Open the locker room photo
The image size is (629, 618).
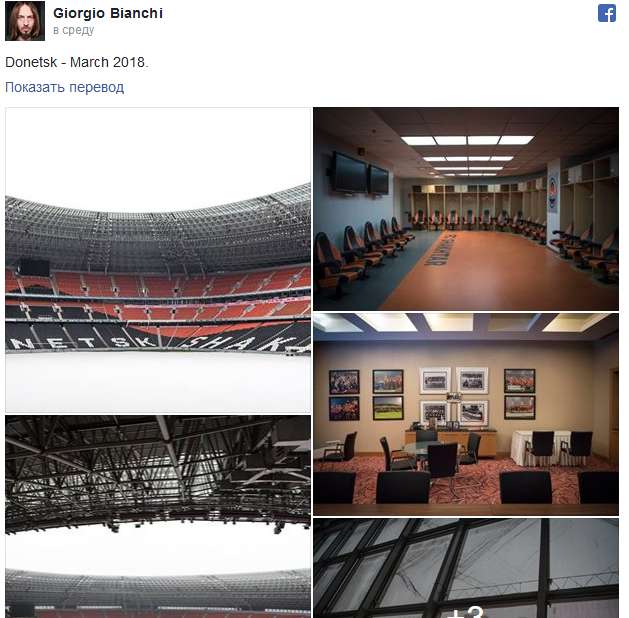point(466,209)
